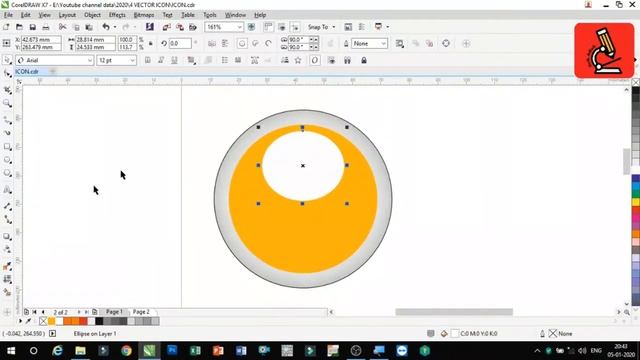Click the eyedropper icon beside the document palette
This screenshot has width=640, height=360.
pyautogui.click(x=28, y=321)
